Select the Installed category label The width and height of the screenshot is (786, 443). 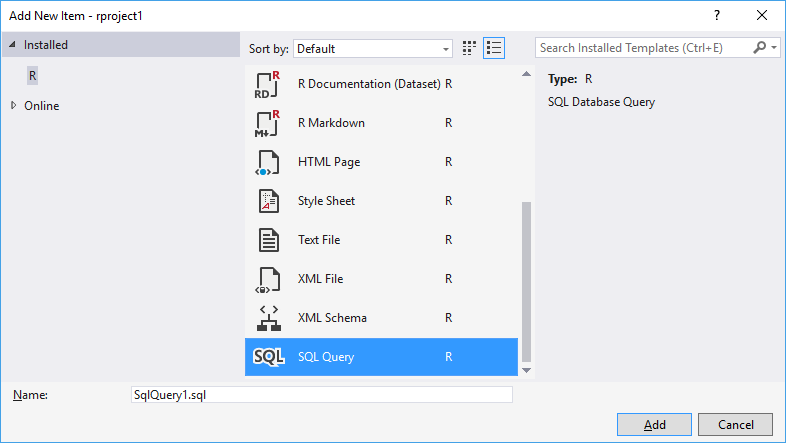click(46, 45)
